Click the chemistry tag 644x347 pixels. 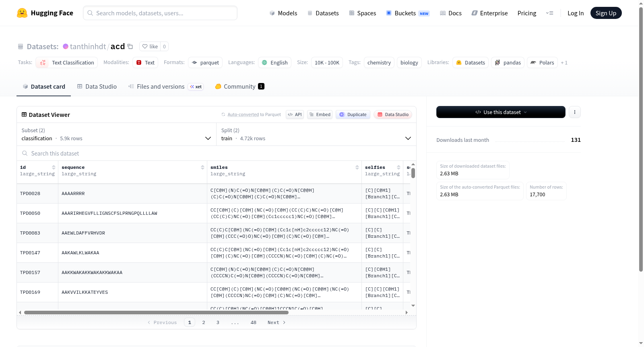[379, 62]
